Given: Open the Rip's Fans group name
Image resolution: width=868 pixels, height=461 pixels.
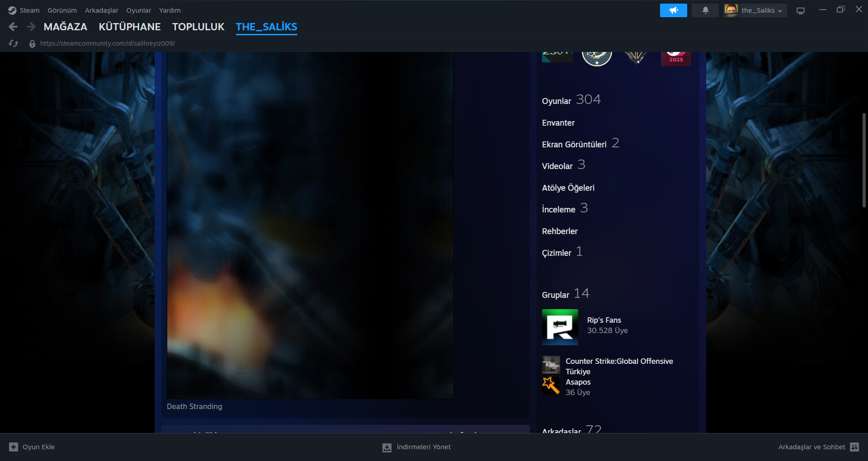Looking at the screenshot, I should (604, 320).
